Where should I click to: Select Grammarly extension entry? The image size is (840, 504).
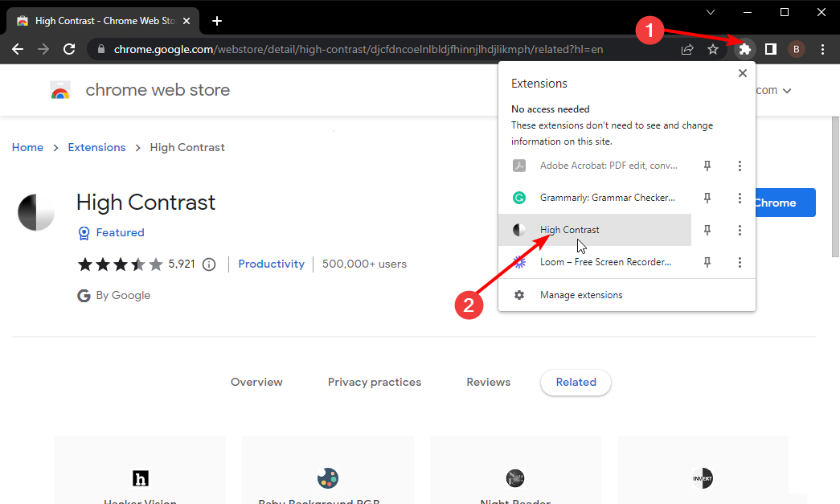point(595,198)
